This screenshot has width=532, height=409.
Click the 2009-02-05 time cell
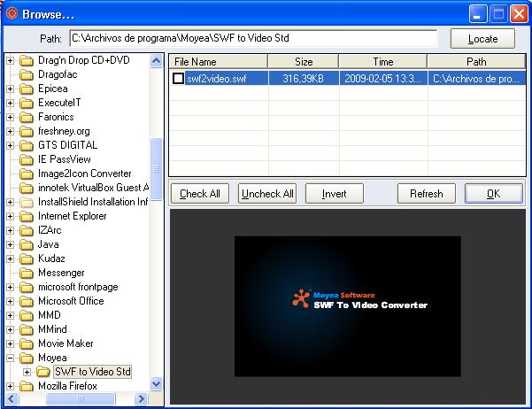383,79
